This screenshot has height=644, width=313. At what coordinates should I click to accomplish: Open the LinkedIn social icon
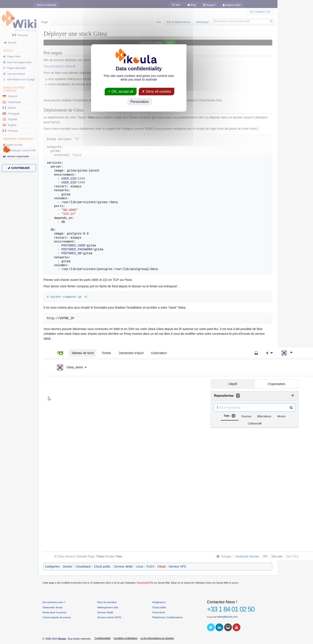219,627
